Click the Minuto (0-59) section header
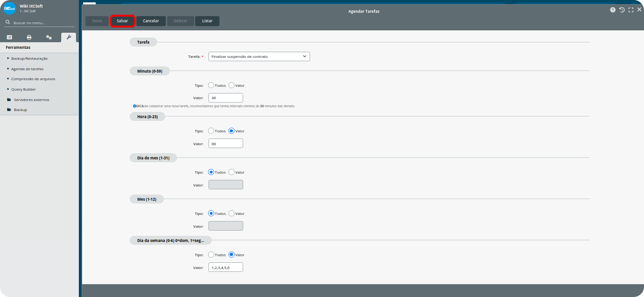The image size is (644, 297). pyautogui.click(x=150, y=71)
